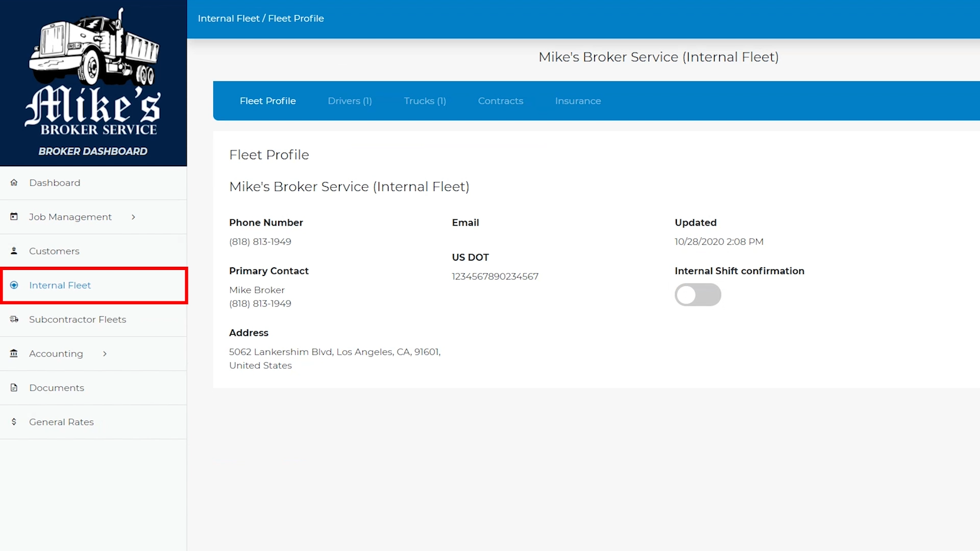Select the Contracts tab
This screenshot has height=551, width=980.
500,101
